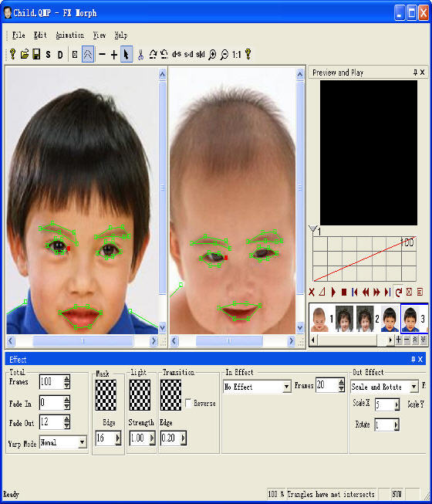Screen dimensions: 432x504
Task: Select the highlighted boy thumbnail numbered 3
Action: (410, 319)
